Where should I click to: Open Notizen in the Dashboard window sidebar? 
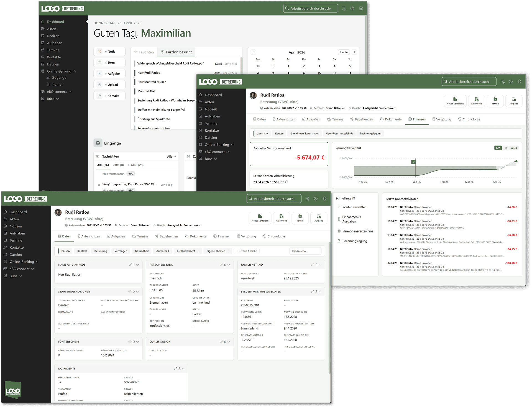coord(53,36)
